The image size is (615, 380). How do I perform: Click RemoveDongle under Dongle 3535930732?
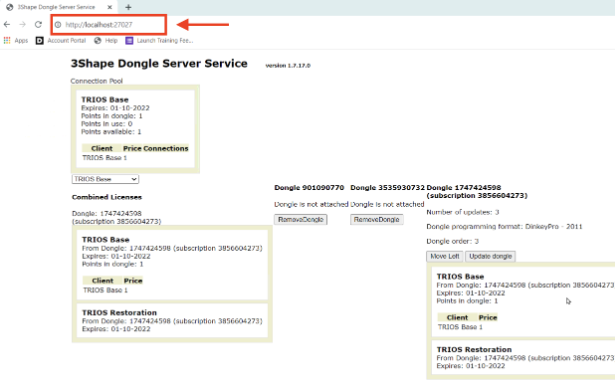[x=377, y=220]
